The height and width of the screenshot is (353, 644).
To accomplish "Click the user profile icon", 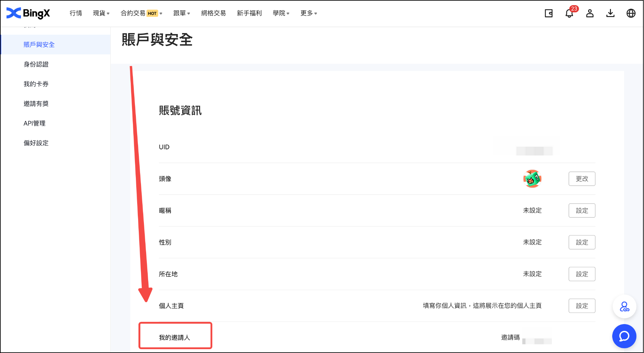I will click(x=590, y=13).
